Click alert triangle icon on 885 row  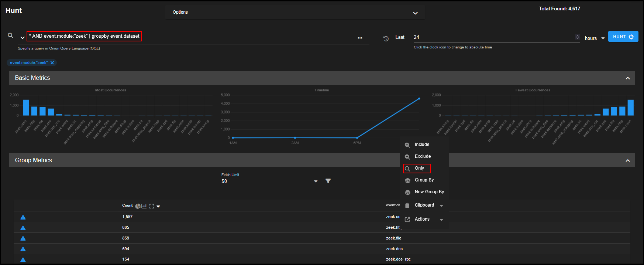[23, 228]
